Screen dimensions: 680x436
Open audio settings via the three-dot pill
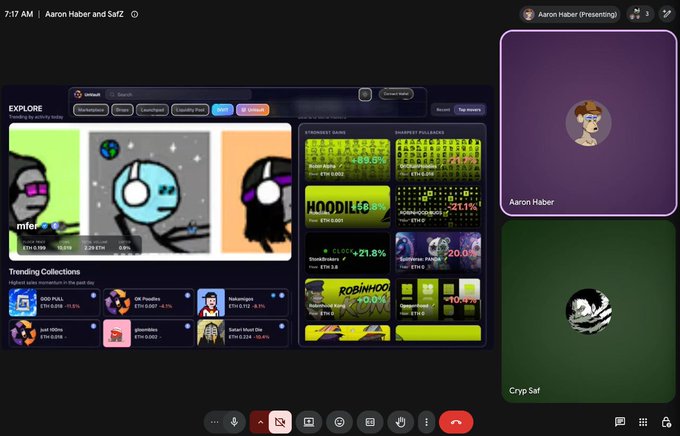pyautogui.click(x=215, y=422)
